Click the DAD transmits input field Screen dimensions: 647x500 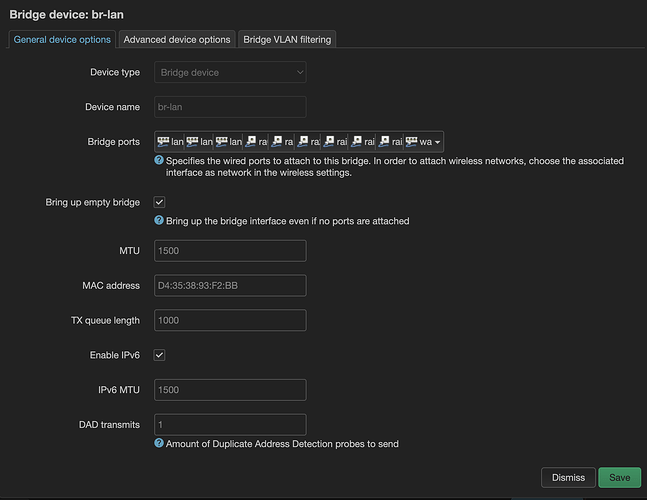tap(230, 425)
